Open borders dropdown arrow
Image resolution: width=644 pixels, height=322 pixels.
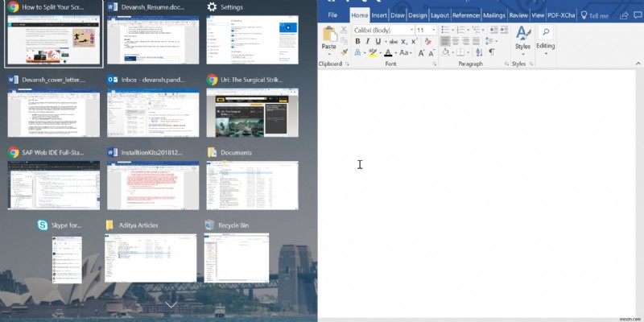(469, 52)
